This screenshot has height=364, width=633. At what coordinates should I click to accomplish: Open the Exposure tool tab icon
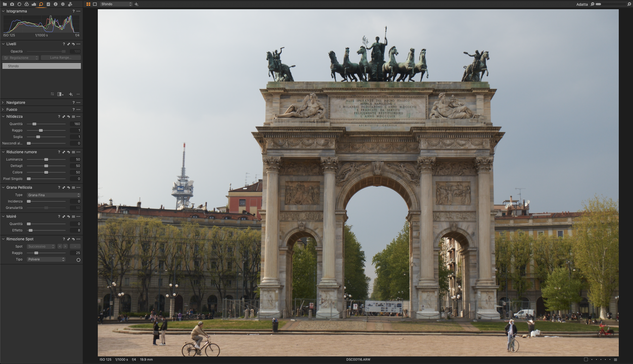click(x=34, y=4)
